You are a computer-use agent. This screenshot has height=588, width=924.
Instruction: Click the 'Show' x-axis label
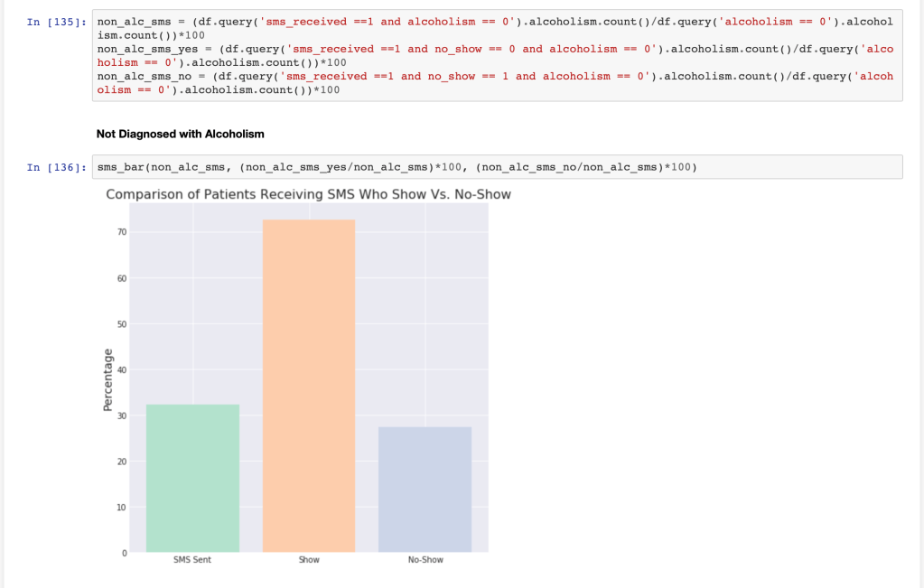pyautogui.click(x=309, y=560)
